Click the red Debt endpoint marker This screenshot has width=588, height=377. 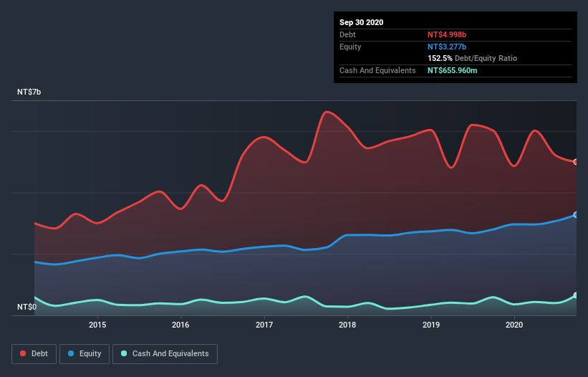(576, 162)
